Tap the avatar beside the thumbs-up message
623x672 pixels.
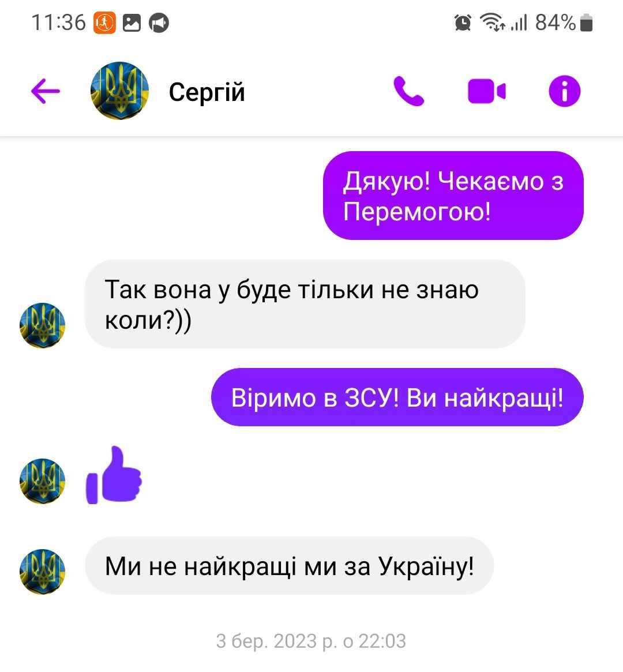(43, 481)
